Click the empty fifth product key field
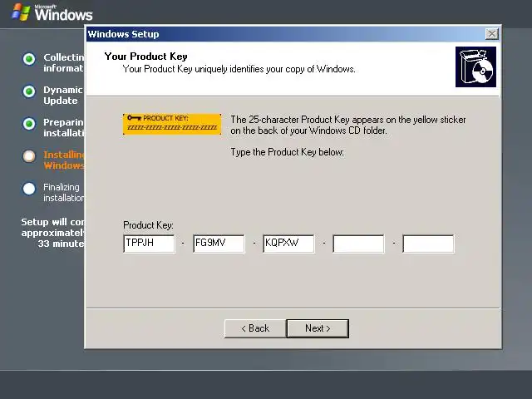This screenshot has height=399, width=532. tap(429, 244)
